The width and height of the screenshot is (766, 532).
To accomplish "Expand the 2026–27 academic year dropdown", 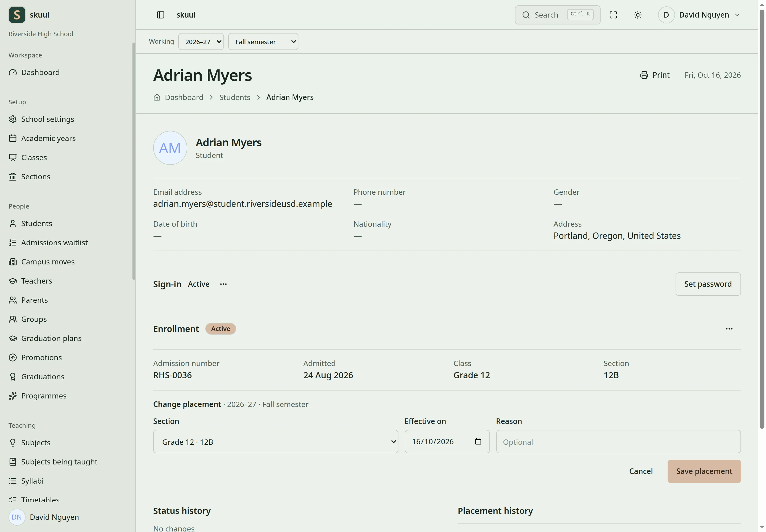I will [201, 42].
